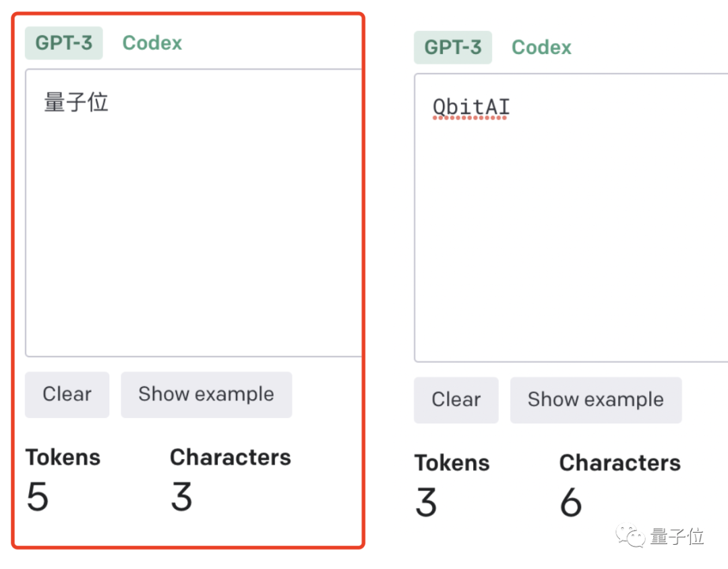Click the Characters label in the right panel
This screenshot has width=728, height=569.
[x=620, y=462]
